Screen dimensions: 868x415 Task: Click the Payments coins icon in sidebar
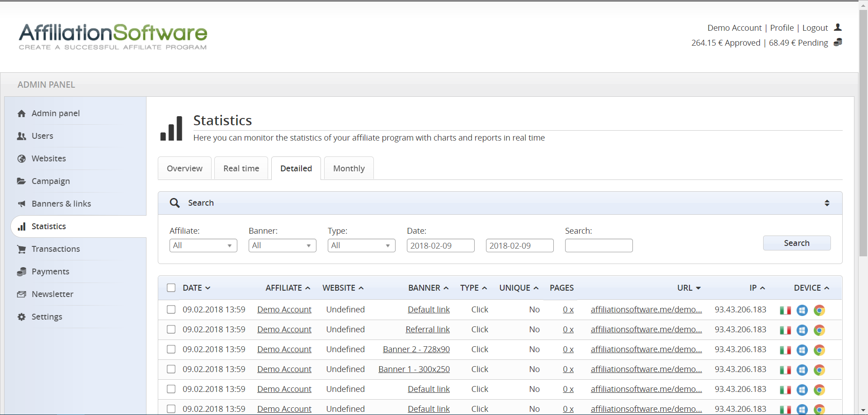coord(21,272)
